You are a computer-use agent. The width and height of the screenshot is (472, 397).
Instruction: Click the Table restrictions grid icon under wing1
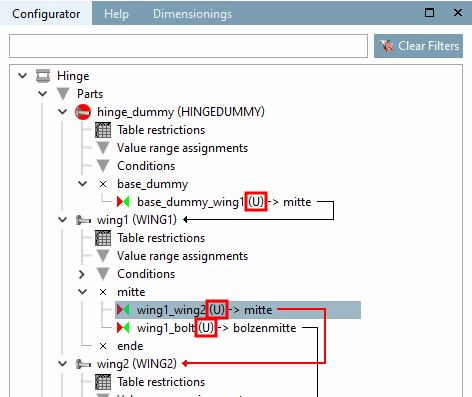[103, 238]
